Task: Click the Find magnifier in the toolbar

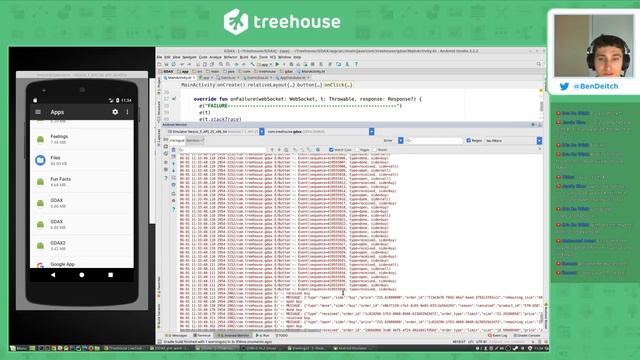Action: pos(221,64)
